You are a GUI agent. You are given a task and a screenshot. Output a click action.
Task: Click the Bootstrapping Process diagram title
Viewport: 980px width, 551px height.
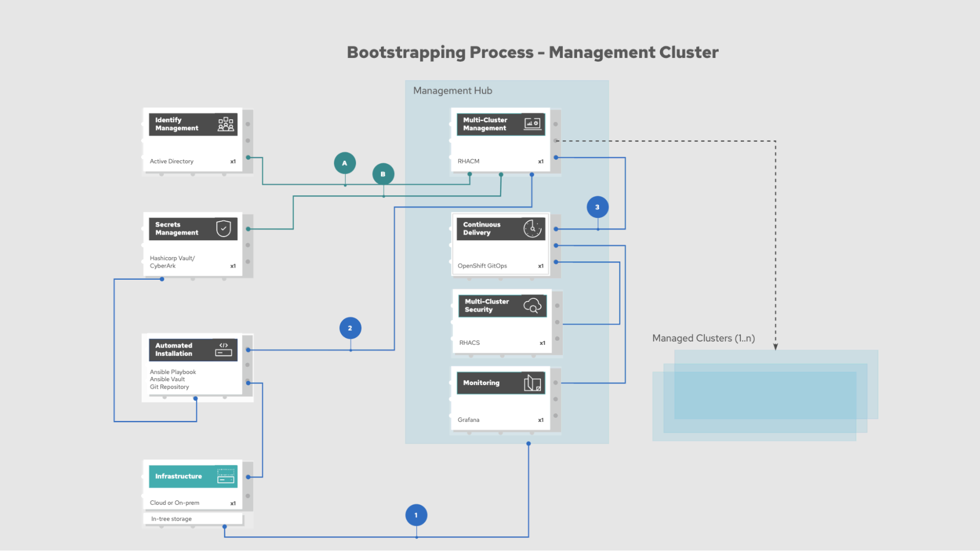(x=532, y=52)
